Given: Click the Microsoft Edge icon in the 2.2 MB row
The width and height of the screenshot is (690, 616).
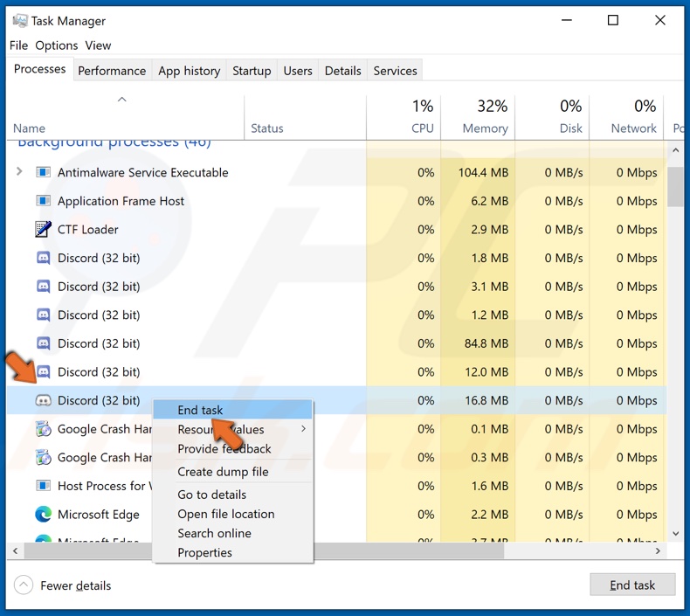Looking at the screenshot, I should pos(43,515).
